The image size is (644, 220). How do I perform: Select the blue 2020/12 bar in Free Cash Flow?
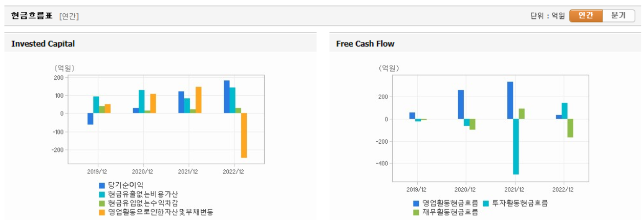click(x=461, y=105)
